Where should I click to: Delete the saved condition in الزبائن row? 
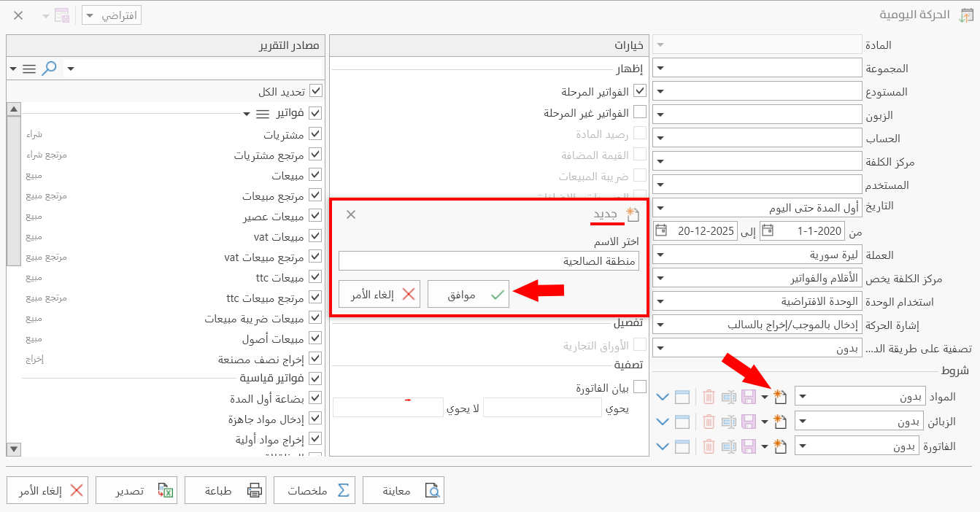tap(709, 421)
